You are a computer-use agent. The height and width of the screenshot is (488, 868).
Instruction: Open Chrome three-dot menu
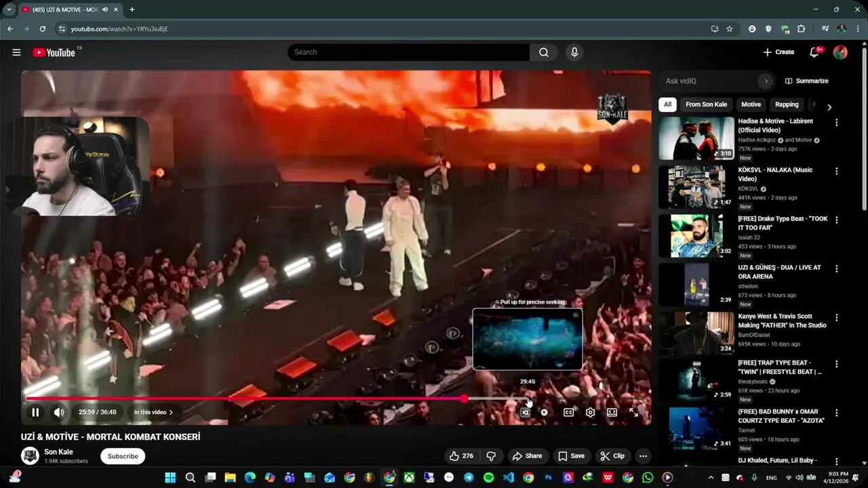tap(858, 29)
